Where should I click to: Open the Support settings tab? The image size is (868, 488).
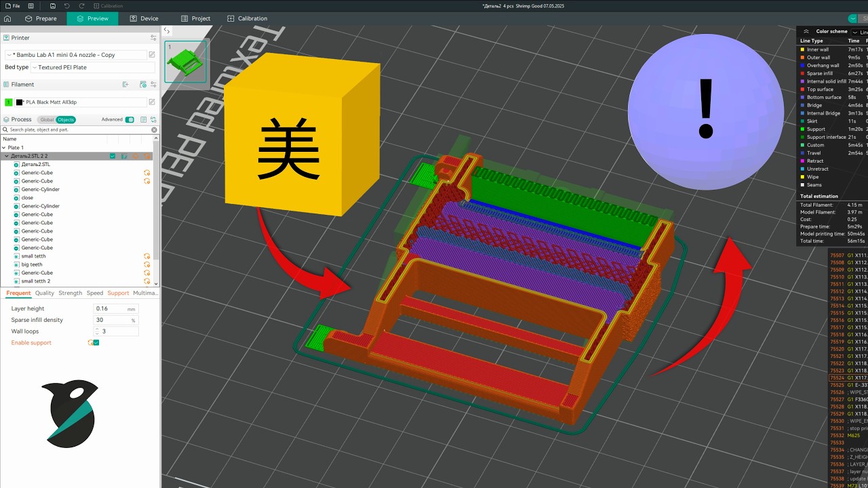click(x=118, y=293)
